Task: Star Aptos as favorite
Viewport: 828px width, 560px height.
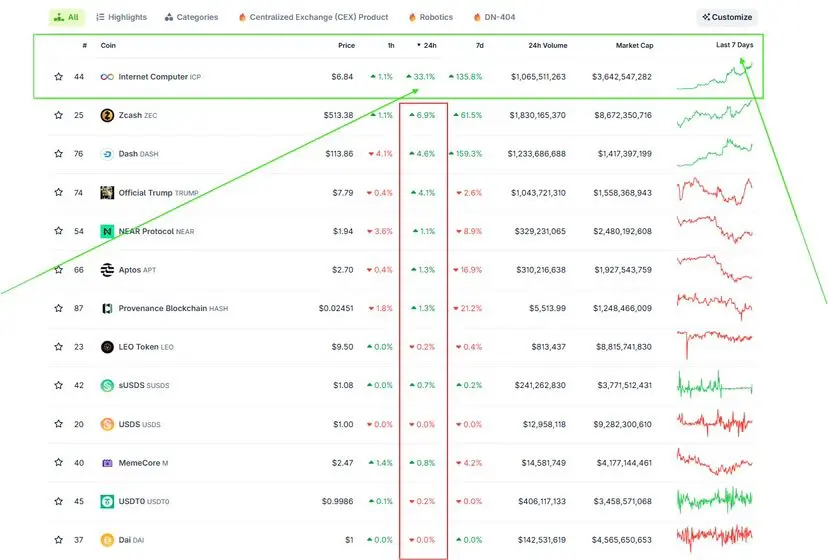Action: coord(59,269)
